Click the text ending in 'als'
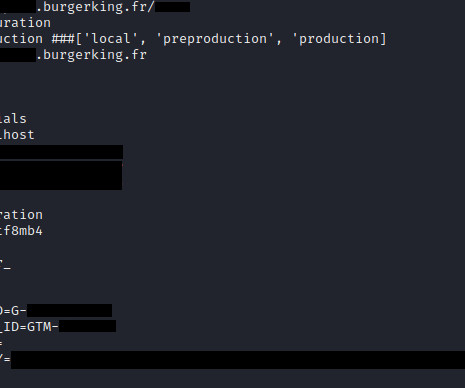Viewport: 465px width, 388px height. [x=13, y=119]
